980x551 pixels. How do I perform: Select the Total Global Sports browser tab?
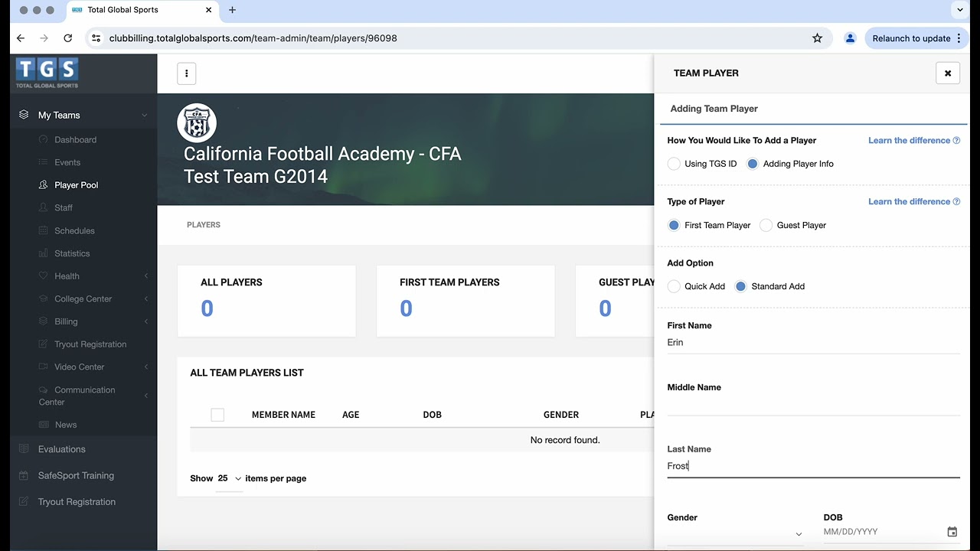142,10
